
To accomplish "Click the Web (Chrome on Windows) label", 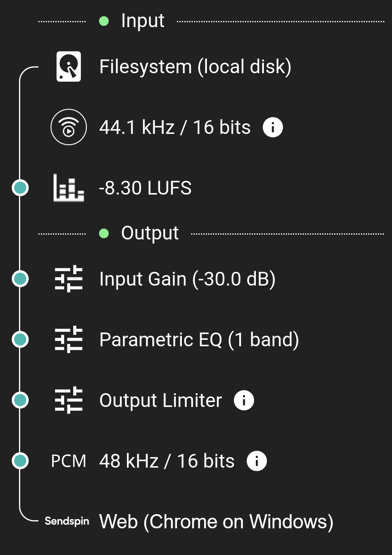I will [216, 521].
